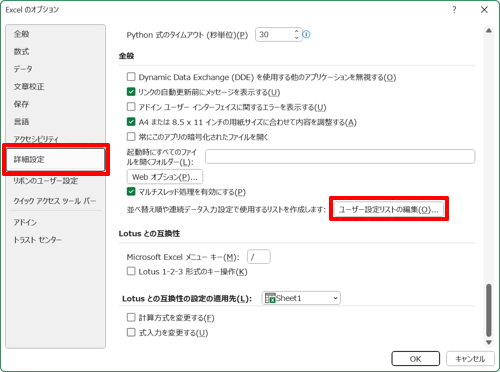Enable アドイン ユーザー インターフェイス errors checkbox
The width and height of the screenshot is (500, 372).
(x=131, y=107)
